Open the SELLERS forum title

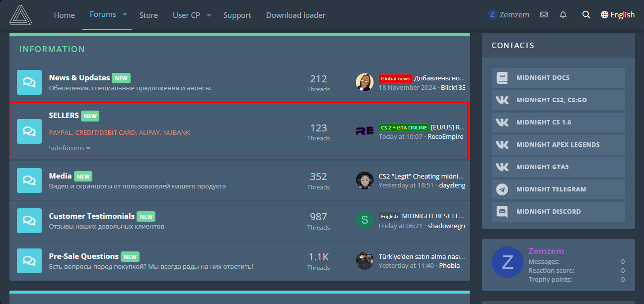pyautogui.click(x=64, y=115)
